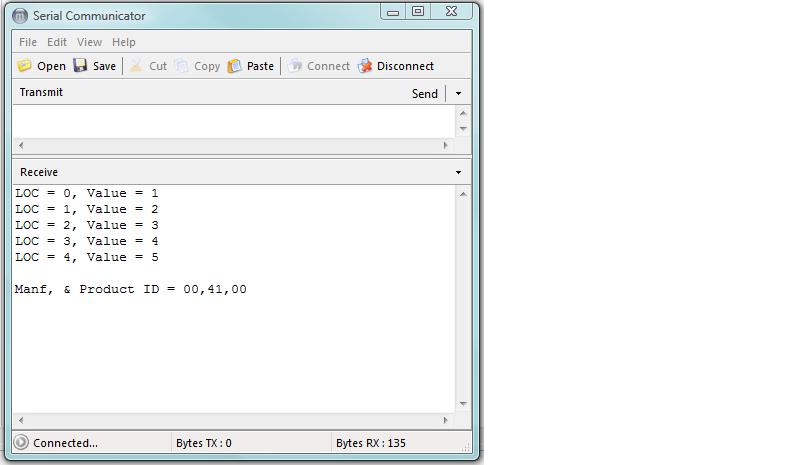Image resolution: width=785 pixels, height=465 pixels.
Task: Open the View menu
Action: click(89, 42)
